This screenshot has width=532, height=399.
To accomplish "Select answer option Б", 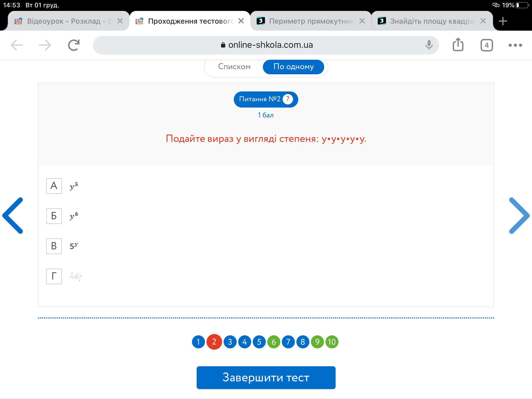I will 54,216.
